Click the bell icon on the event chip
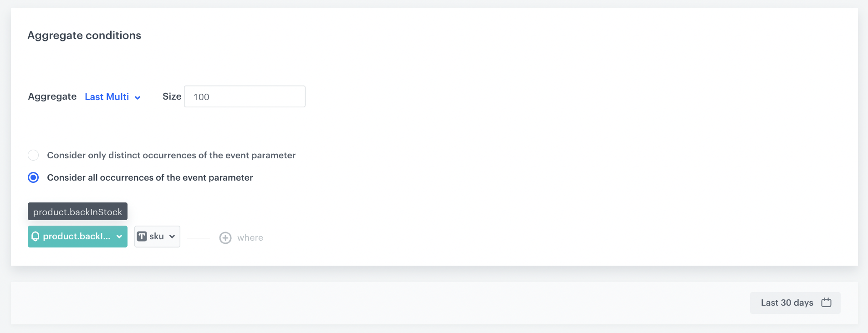Screen dimensions: 868x333 click(36, 237)
